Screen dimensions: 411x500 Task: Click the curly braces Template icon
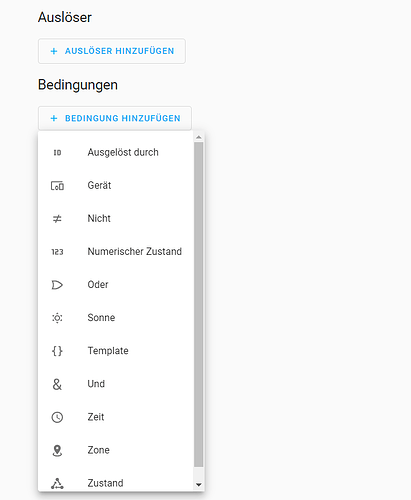[57, 351]
